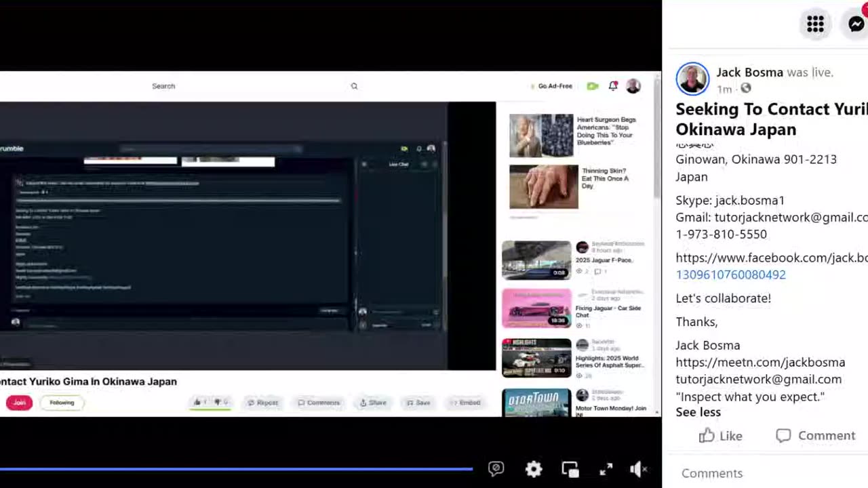Click the tutorjacknetwork Gmail line in post
Screen dimensions: 868x488
[772, 218]
